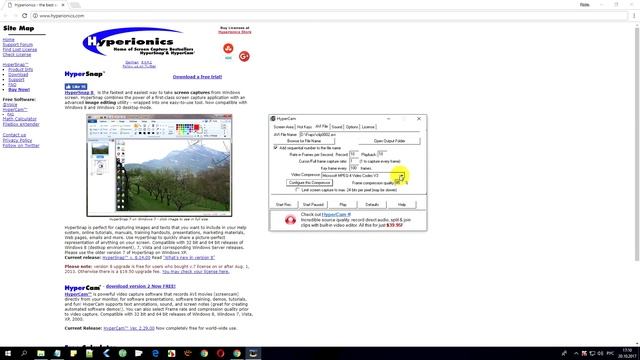Open the white File Explorer folder icon
Viewport: 640px width, 360px height.
(x=139, y=353)
